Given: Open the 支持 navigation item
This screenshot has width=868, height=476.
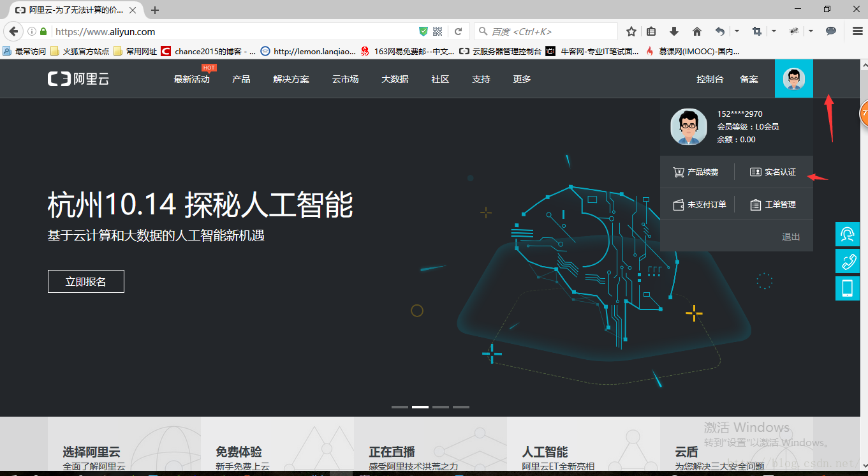Looking at the screenshot, I should pyautogui.click(x=481, y=79).
